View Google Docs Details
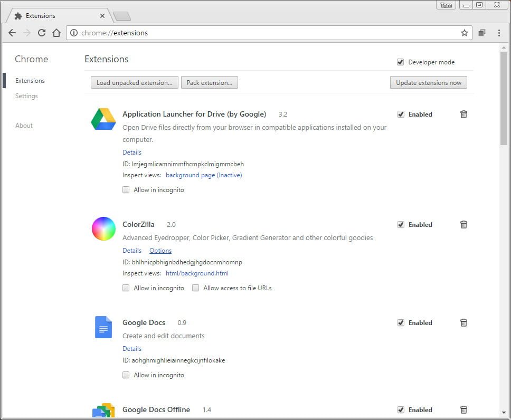511x420 pixels. (132, 348)
